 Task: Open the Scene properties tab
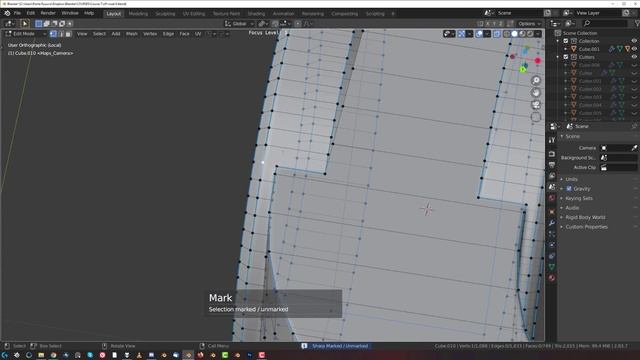[552, 187]
